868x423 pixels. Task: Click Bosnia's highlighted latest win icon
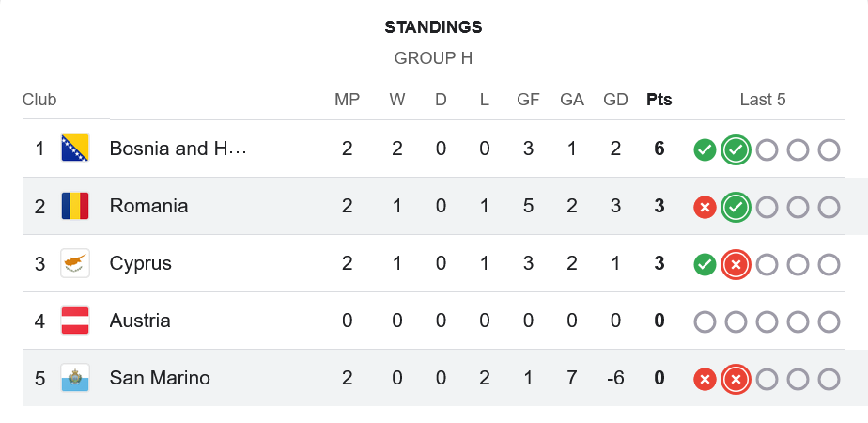736,149
